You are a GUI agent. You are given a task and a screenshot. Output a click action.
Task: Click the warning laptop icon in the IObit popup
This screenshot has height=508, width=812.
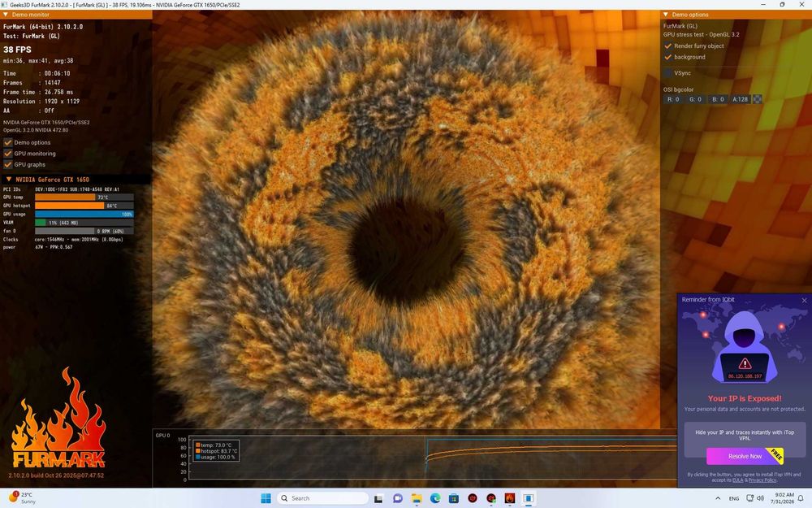click(x=745, y=367)
